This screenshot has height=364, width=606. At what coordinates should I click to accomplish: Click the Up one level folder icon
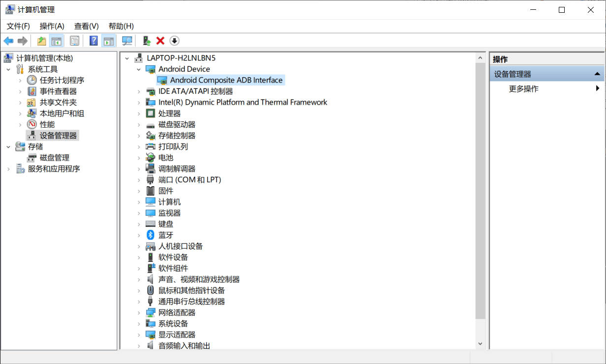click(42, 41)
